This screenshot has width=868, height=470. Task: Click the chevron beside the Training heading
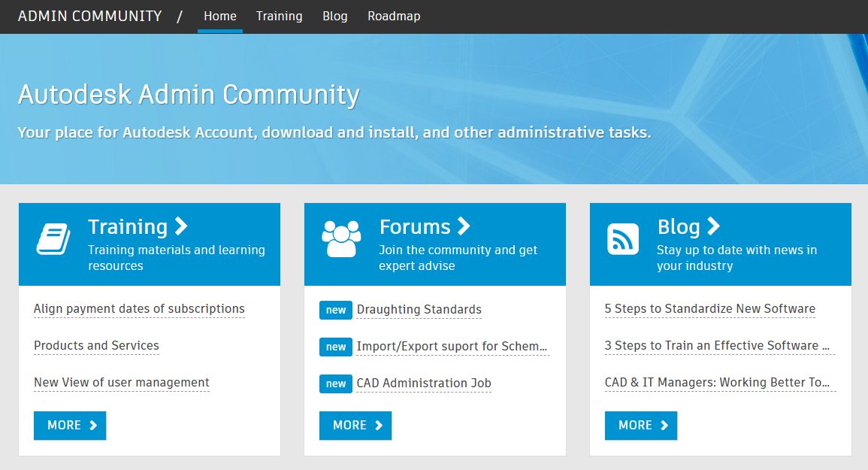coord(181,226)
